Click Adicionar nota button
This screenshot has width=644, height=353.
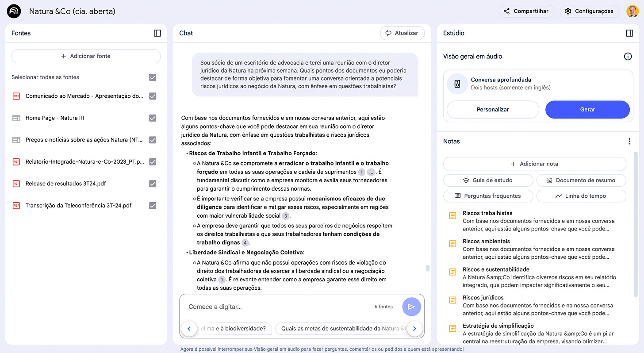pos(535,164)
